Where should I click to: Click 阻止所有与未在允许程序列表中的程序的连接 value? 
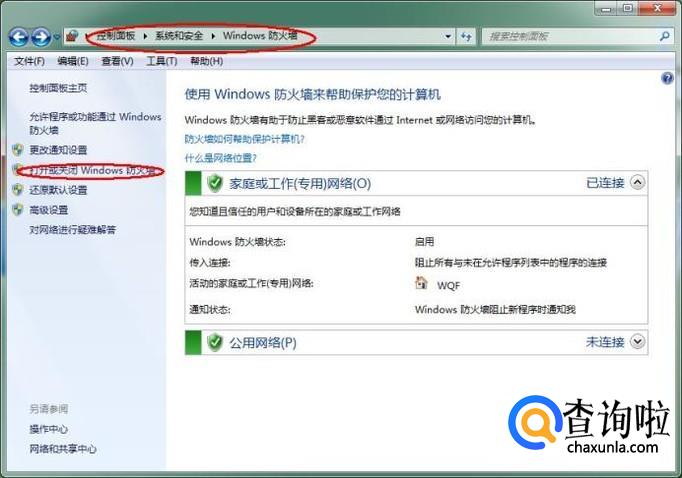511,263
